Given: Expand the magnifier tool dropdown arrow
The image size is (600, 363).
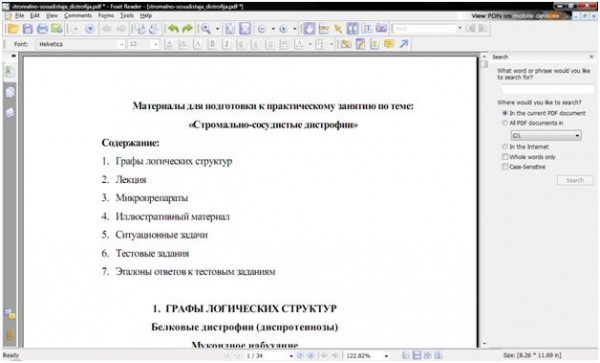Looking at the screenshot, I should pyautogui.click(x=217, y=29).
